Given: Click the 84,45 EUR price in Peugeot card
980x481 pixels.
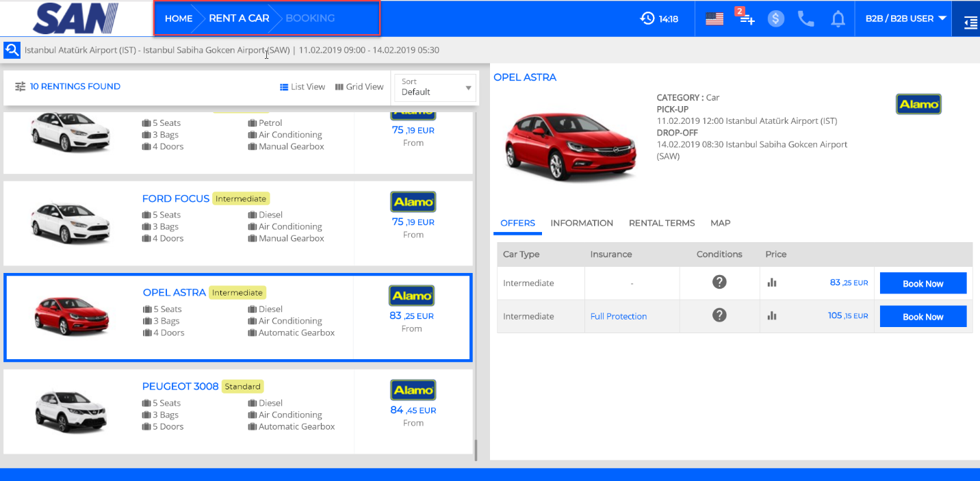Looking at the screenshot, I should tap(413, 410).
